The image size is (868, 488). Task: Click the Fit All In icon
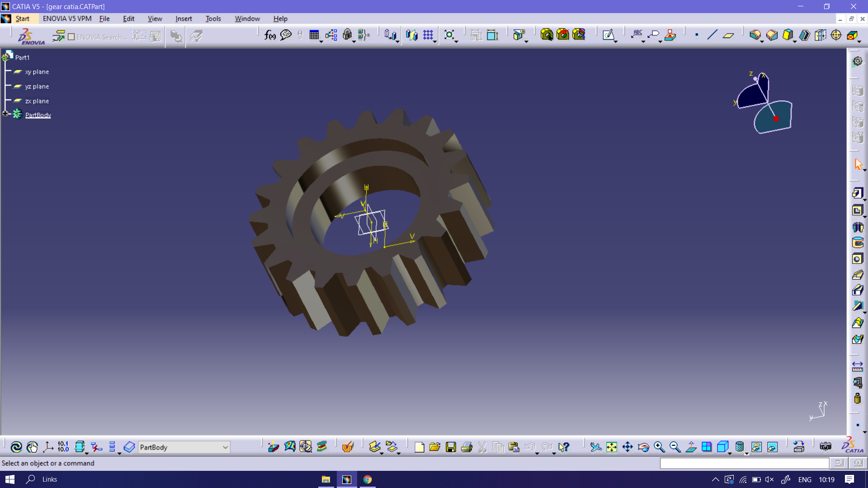point(612,447)
